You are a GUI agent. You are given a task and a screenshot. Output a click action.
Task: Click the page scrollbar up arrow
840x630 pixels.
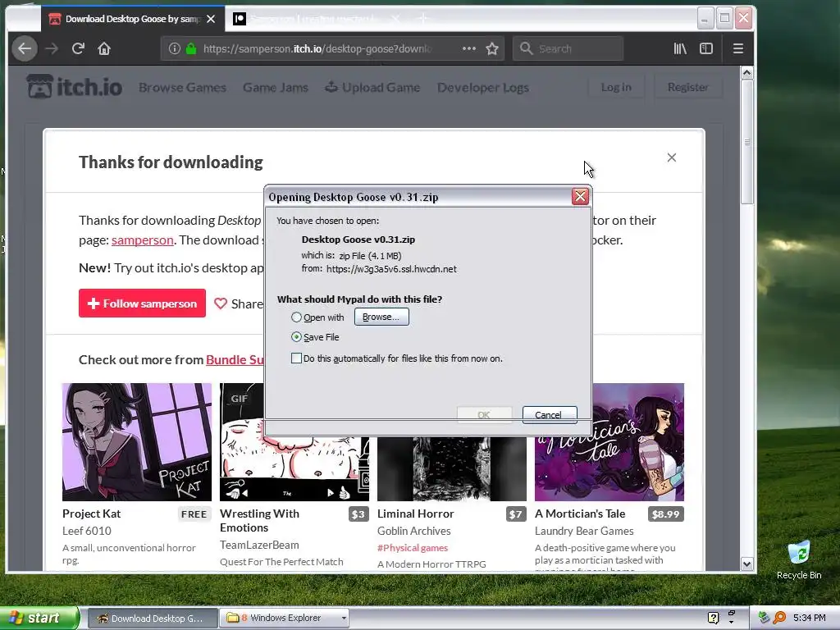tap(746, 73)
